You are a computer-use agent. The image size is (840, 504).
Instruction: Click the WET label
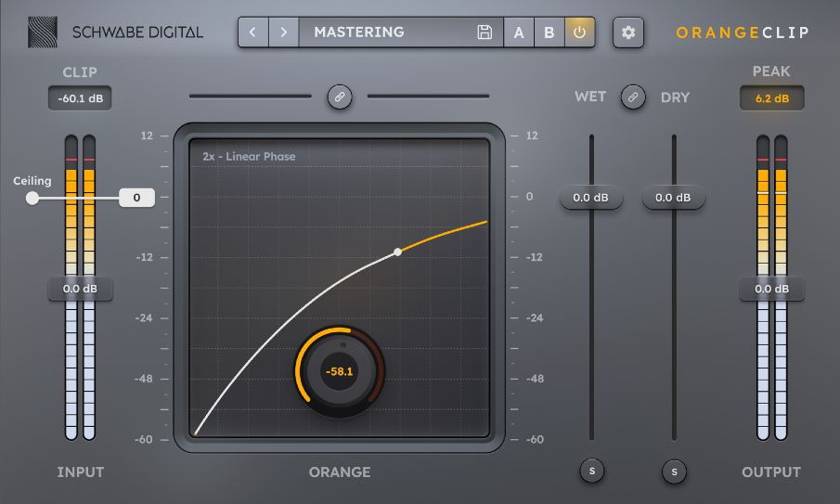[590, 97]
